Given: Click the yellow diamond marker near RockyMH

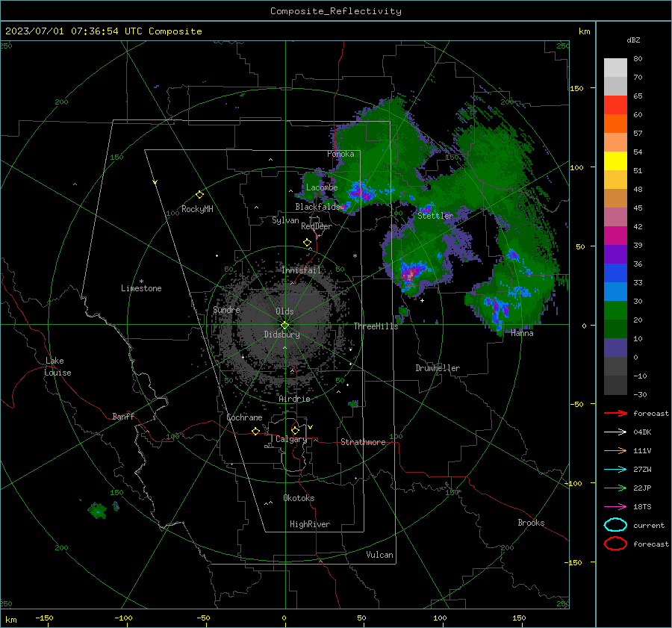Looking at the screenshot, I should point(199,195).
